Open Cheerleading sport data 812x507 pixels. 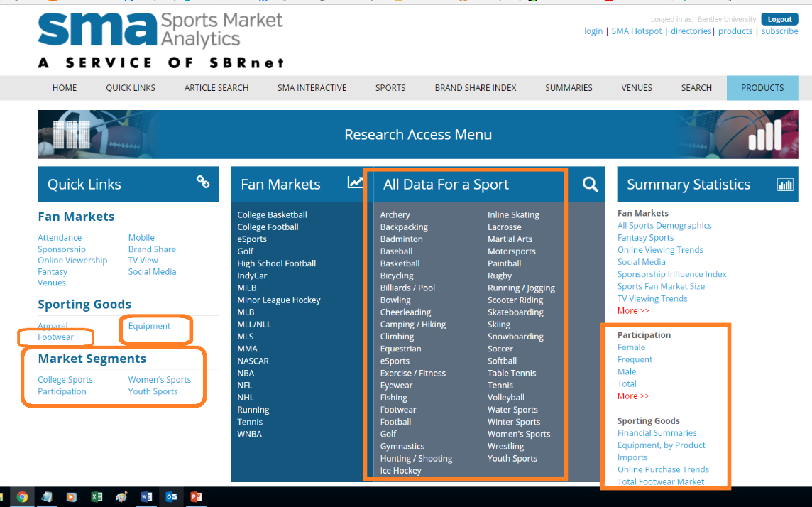click(405, 312)
